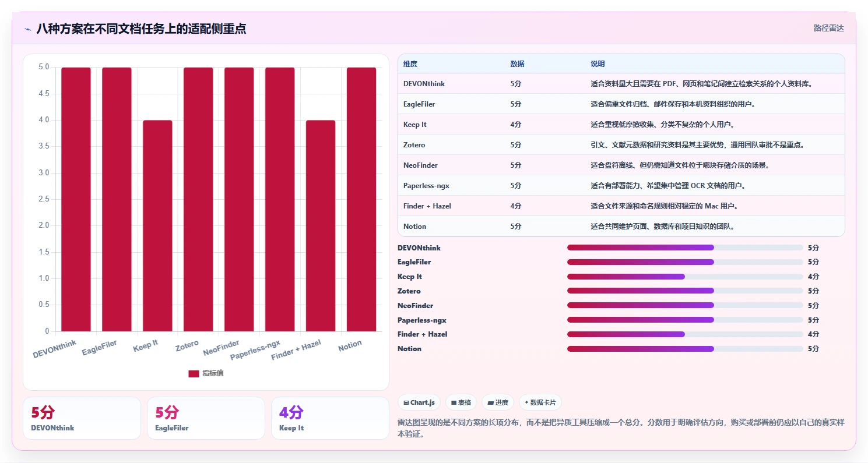Click the Finder + Hazel x-axis label
Viewport: 868px width, 463px height.
[296, 351]
